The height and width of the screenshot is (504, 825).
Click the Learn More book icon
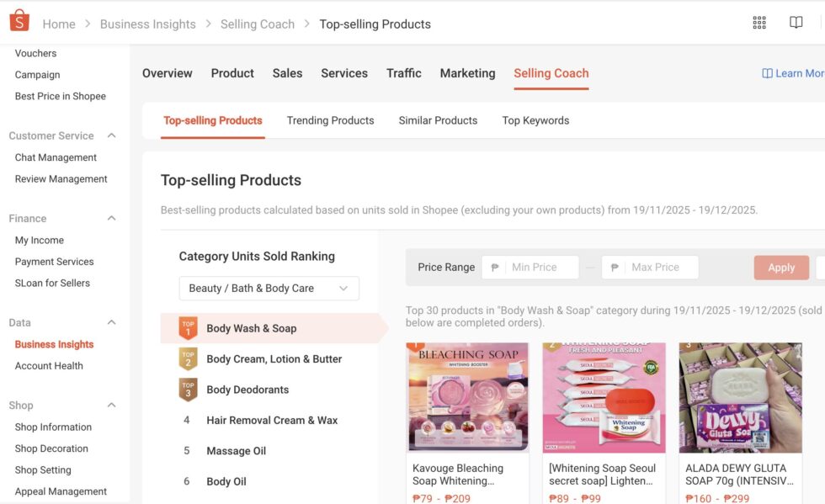point(767,74)
